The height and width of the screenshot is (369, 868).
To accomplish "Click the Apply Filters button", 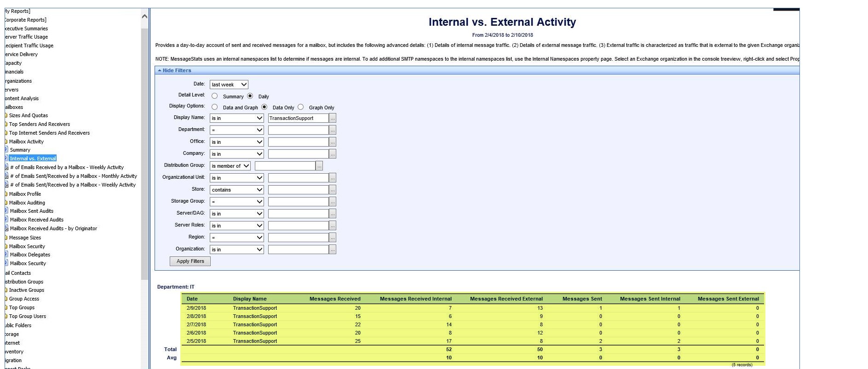I will click(x=190, y=261).
